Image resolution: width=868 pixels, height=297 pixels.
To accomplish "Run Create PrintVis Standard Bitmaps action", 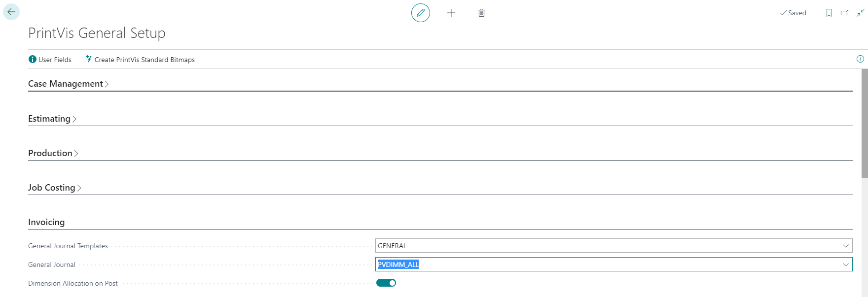I will tap(140, 60).
